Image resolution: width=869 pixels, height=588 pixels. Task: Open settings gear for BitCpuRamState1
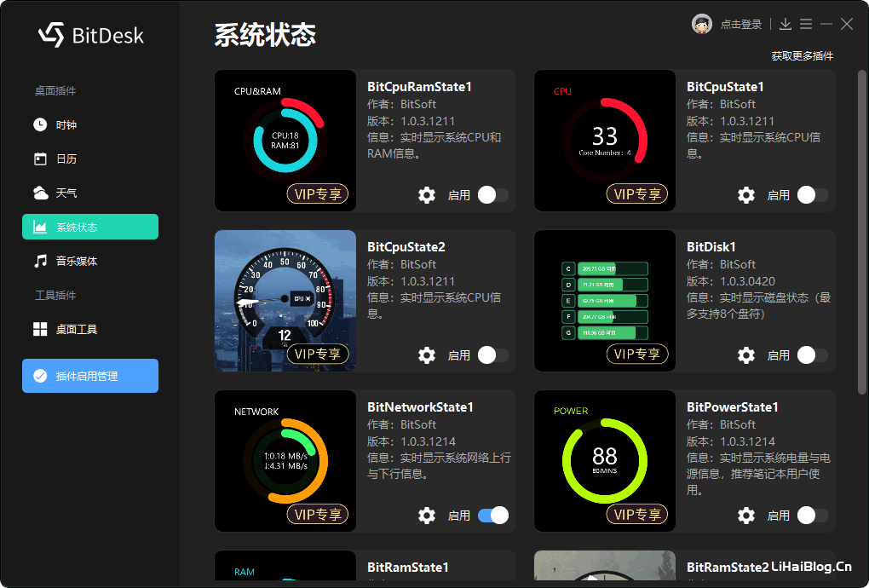click(x=426, y=195)
